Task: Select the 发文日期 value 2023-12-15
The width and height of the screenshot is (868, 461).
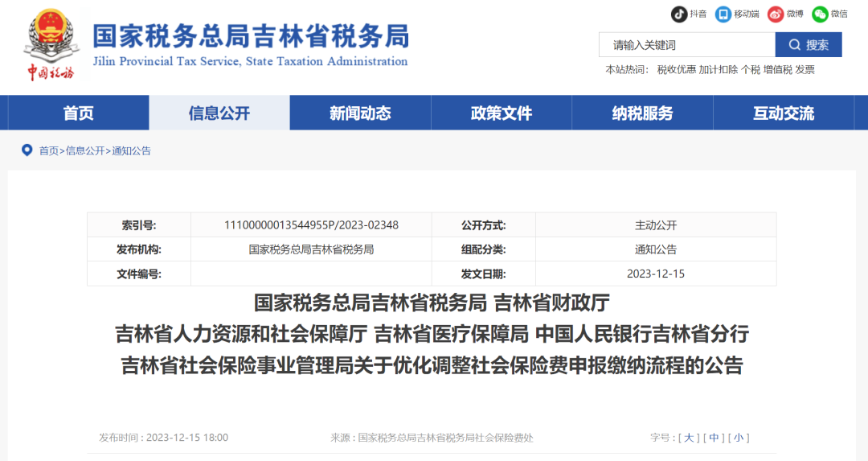Action: [x=656, y=274]
